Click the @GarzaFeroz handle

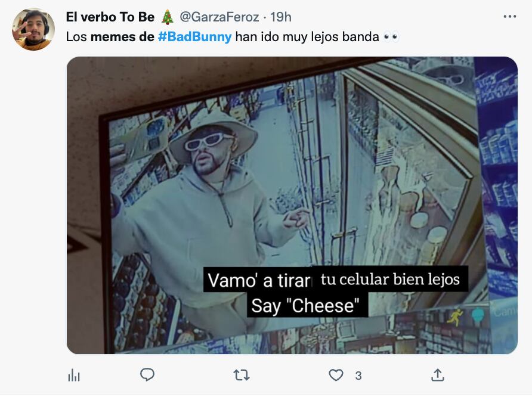pos(218,17)
